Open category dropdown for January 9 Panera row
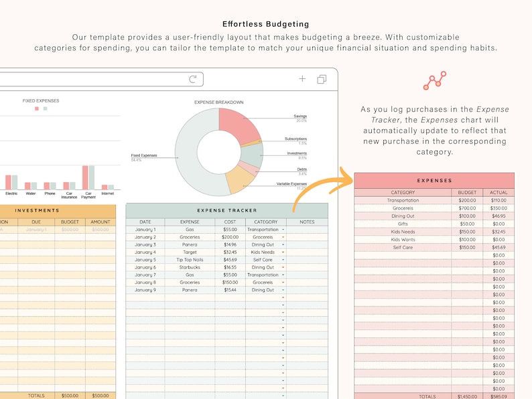This screenshot has height=399, width=532. coord(283,290)
